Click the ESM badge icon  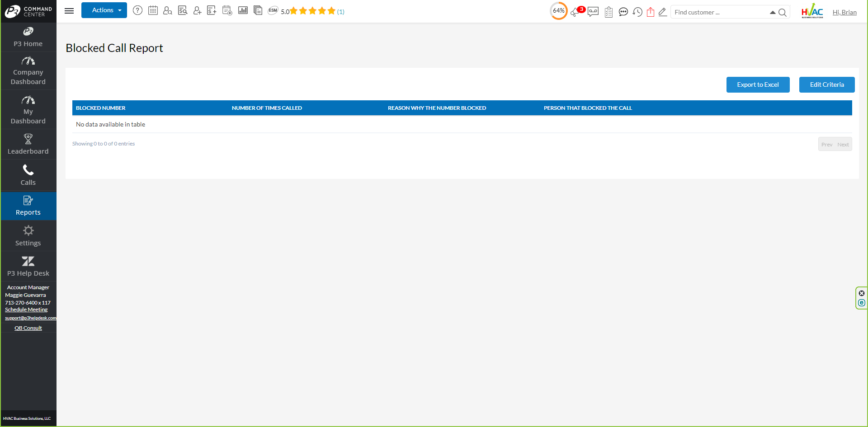(273, 10)
